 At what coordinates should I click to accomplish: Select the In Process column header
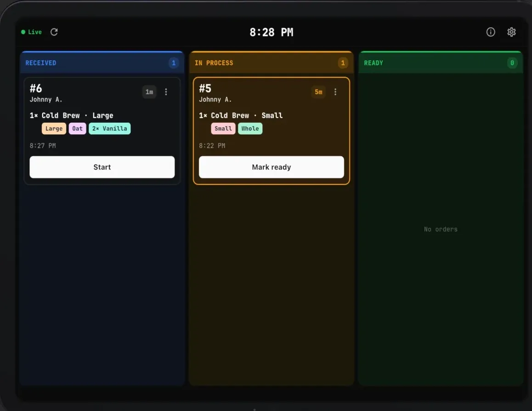272,63
